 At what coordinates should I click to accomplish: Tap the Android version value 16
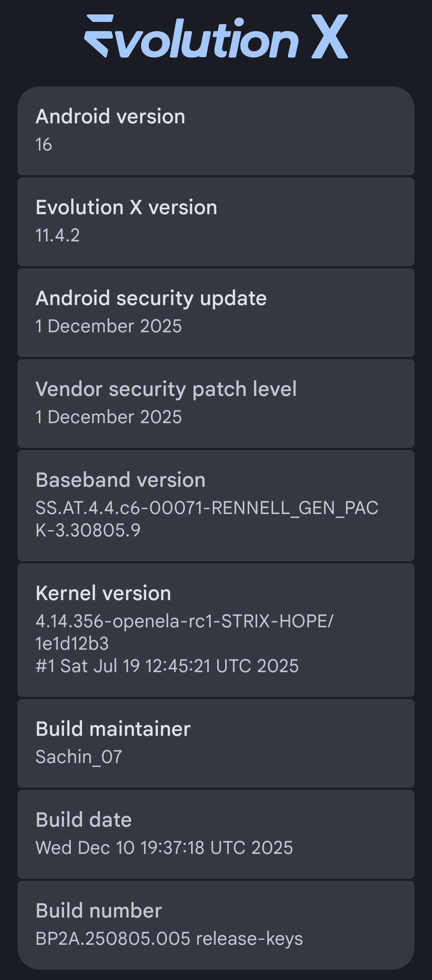[44, 145]
